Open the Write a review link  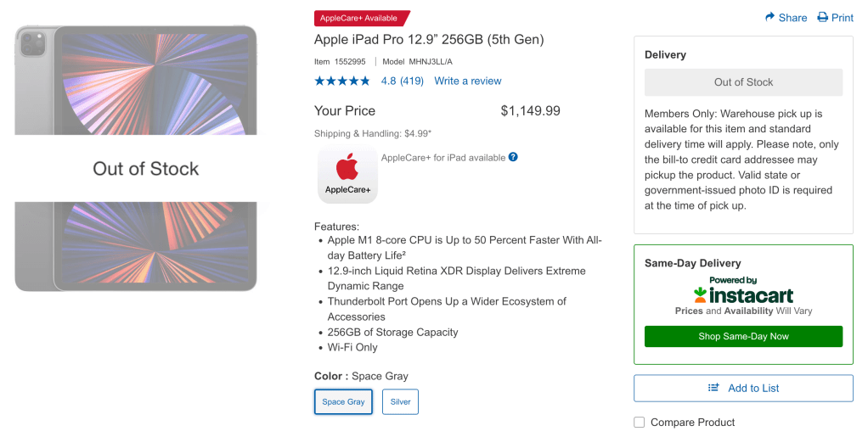pyautogui.click(x=467, y=81)
